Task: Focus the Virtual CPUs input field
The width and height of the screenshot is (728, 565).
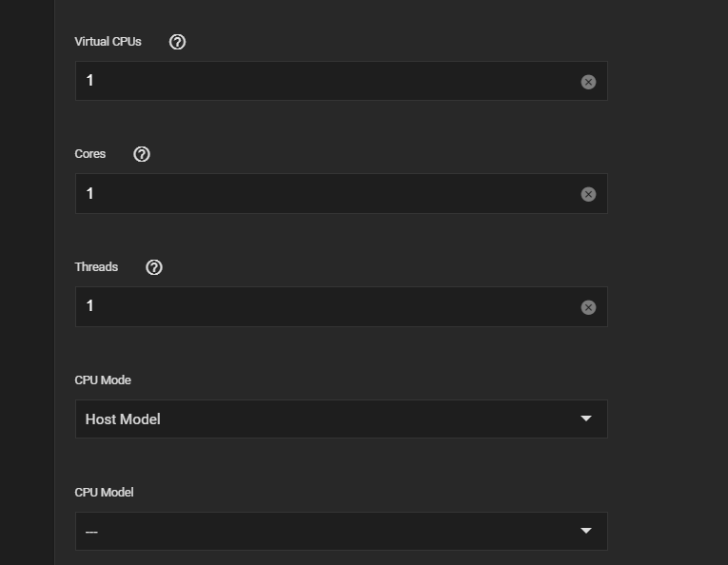Action: pos(342,81)
